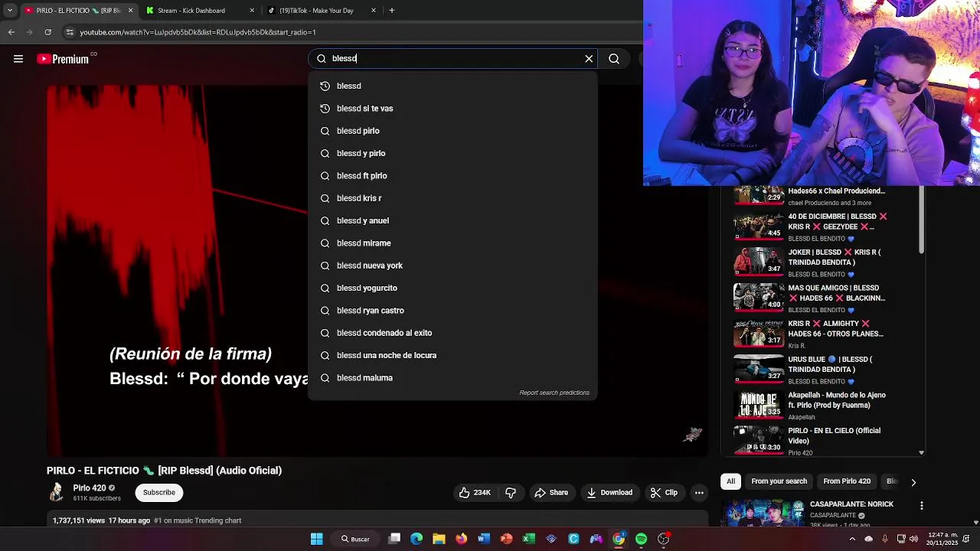Open options for CASAPARLANTE: NORICK video
Image resolution: width=980 pixels, height=551 pixels.
[x=922, y=506]
